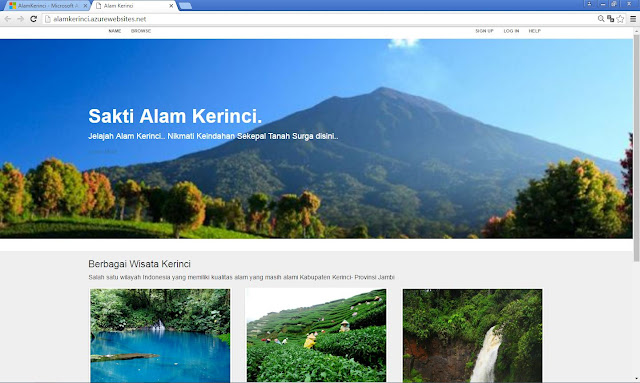This screenshot has width=640, height=383.
Task: Open the waterfall thumbnail
Action: click(x=473, y=336)
